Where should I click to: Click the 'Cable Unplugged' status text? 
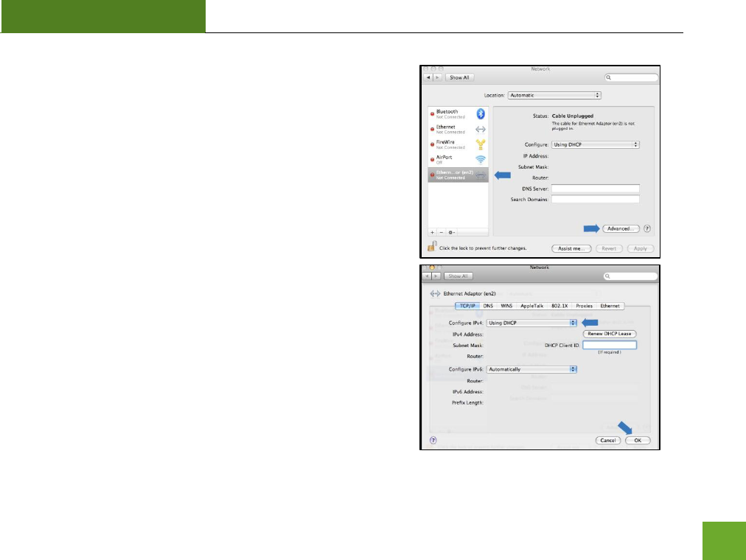572,116
